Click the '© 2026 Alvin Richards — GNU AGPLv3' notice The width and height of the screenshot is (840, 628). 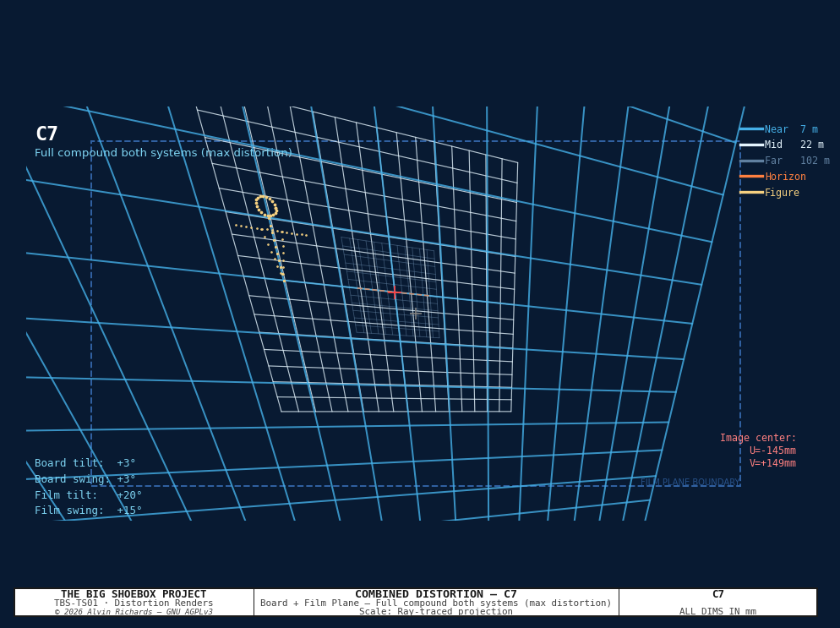(134, 611)
